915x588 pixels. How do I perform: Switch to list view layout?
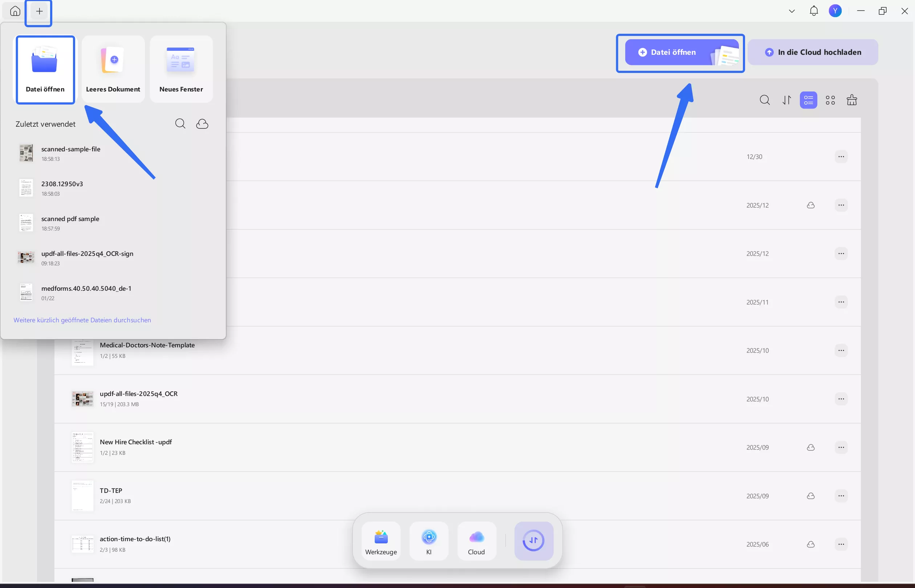point(809,100)
